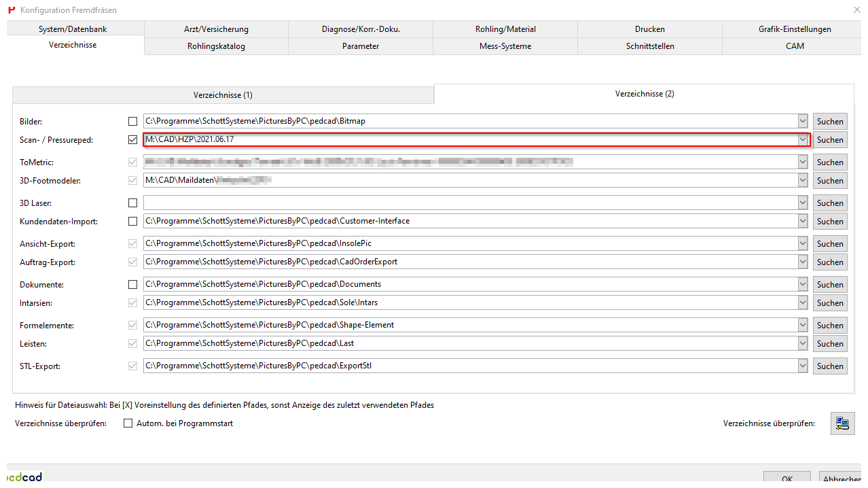Select the Grafik-Einstellungen tab
The image size is (868, 488).
click(x=795, y=29)
